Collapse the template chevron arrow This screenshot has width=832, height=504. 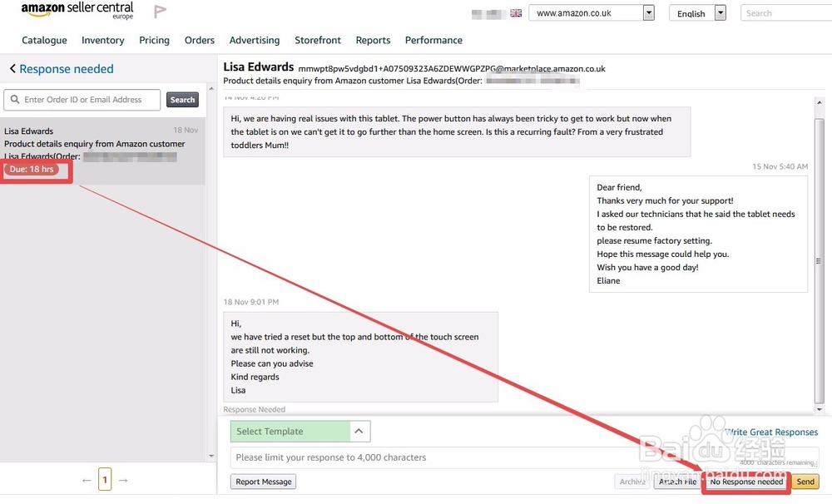359,432
